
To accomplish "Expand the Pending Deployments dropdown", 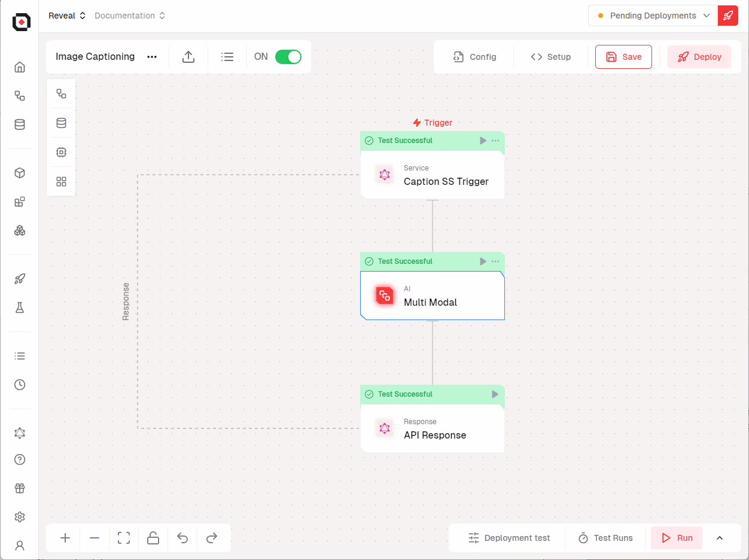I will [653, 16].
